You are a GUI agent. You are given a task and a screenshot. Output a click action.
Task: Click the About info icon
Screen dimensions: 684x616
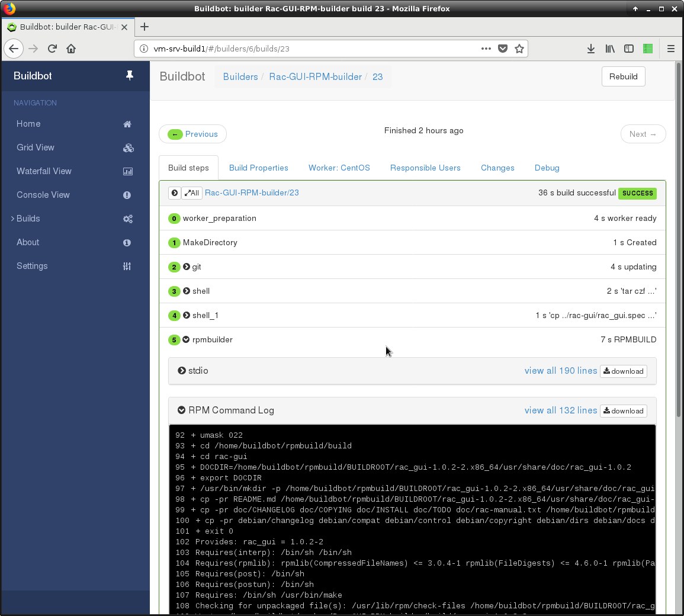pos(127,243)
